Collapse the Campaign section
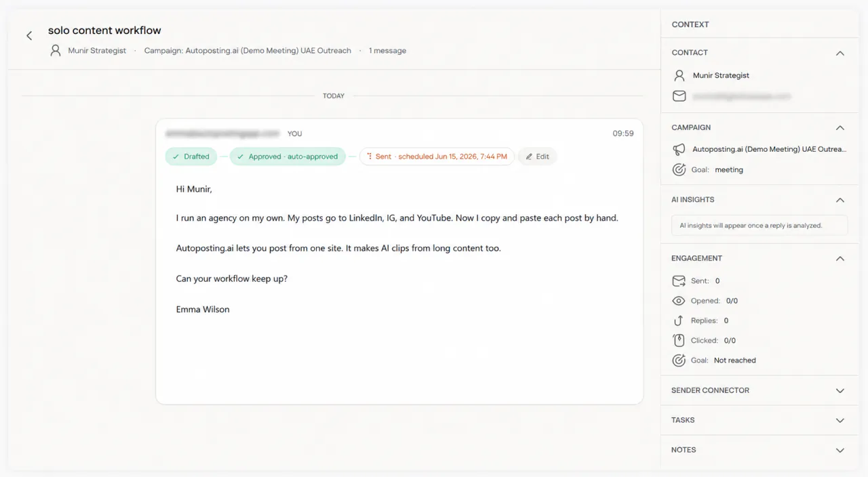 [x=840, y=127]
